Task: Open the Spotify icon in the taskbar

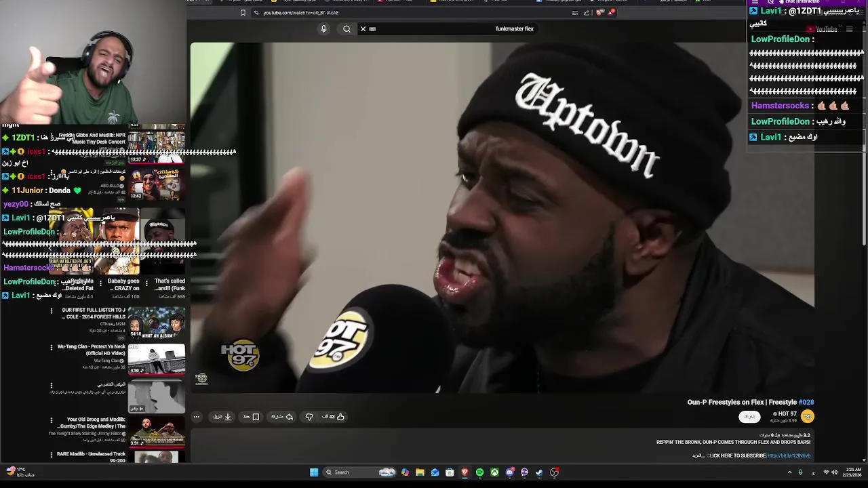Action: pyautogui.click(x=479, y=472)
